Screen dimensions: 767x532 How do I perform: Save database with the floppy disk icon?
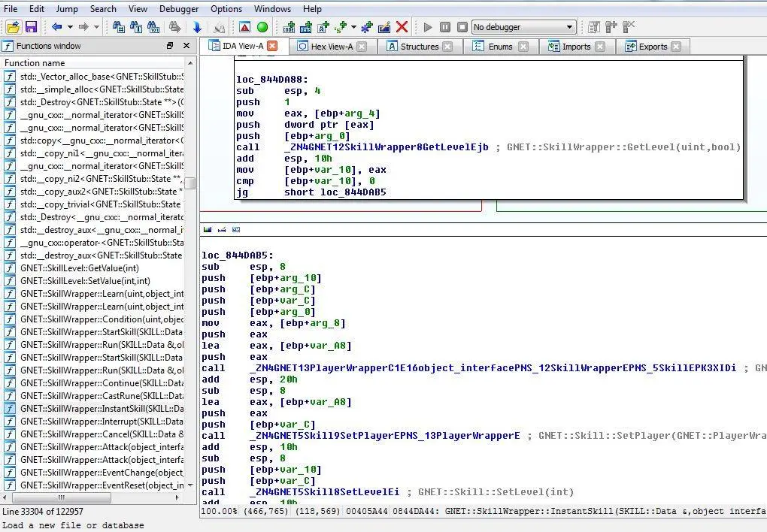click(32, 27)
